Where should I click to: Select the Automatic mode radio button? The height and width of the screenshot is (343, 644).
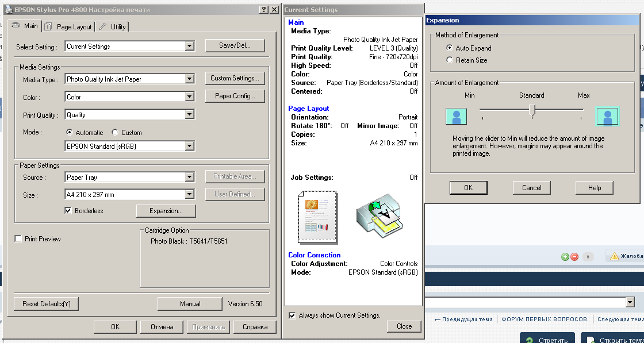(x=70, y=133)
